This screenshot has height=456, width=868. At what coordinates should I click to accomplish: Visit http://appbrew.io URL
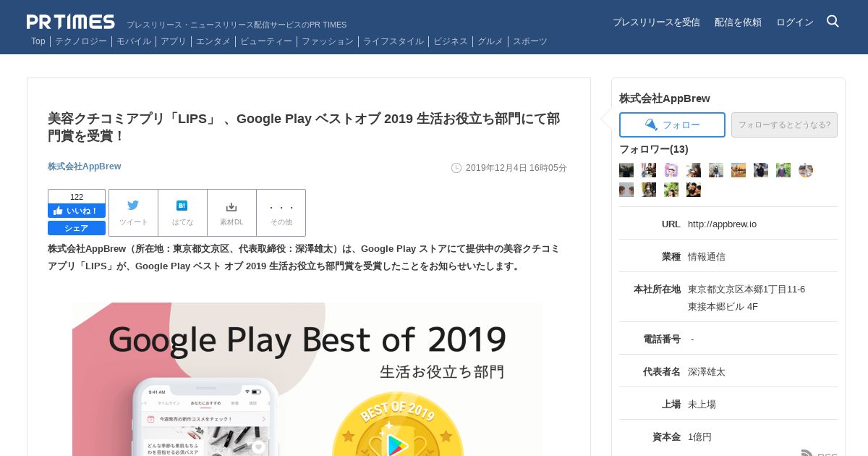[722, 224]
